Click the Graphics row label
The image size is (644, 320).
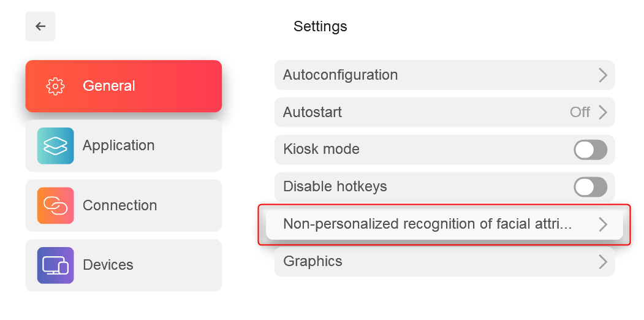(313, 261)
